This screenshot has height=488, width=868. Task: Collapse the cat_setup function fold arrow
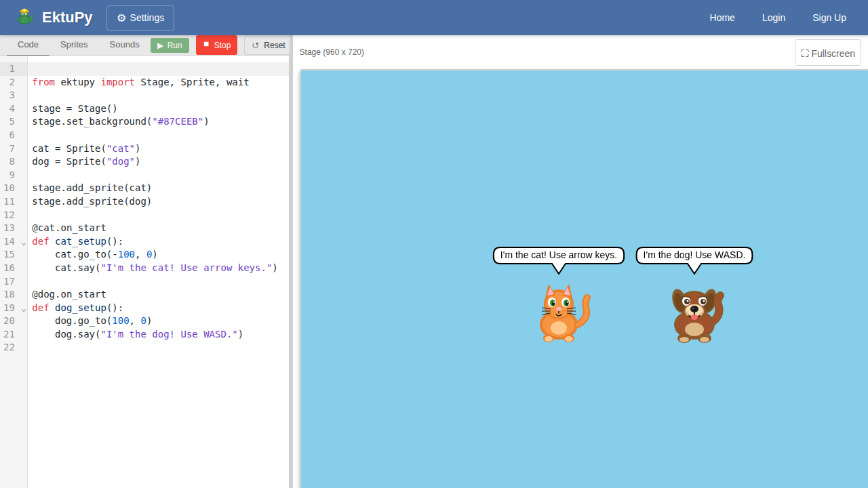tap(24, 242)
